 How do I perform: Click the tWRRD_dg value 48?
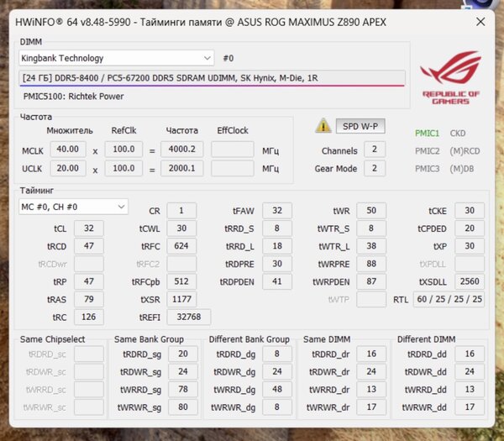[277, 389]
